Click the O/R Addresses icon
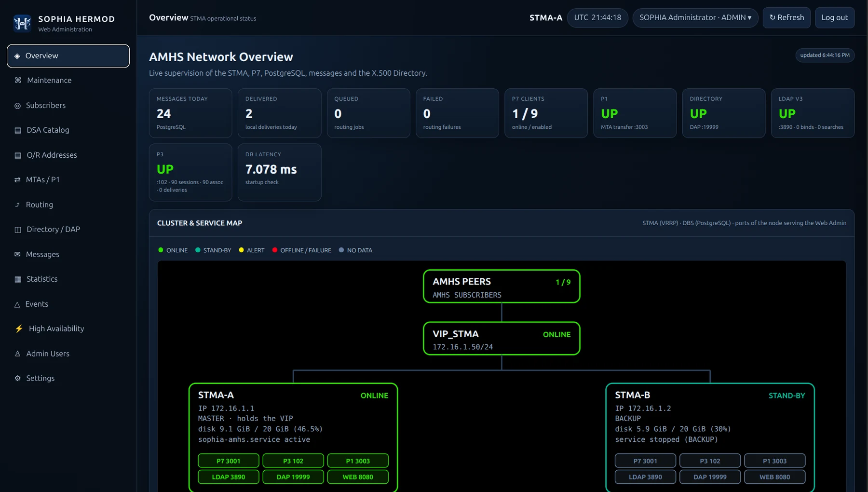Viewport: 868px width, 492px height. pos(18,155)
